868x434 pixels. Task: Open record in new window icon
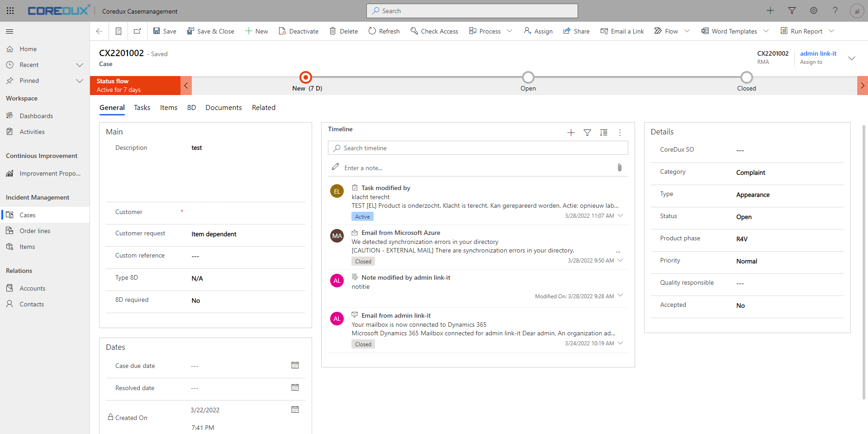137,31
